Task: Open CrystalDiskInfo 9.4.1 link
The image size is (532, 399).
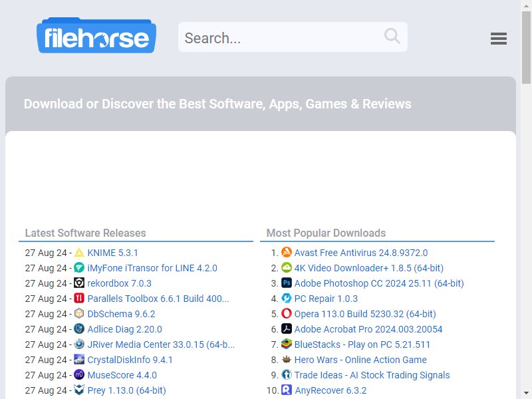Action: pos(130,360)
